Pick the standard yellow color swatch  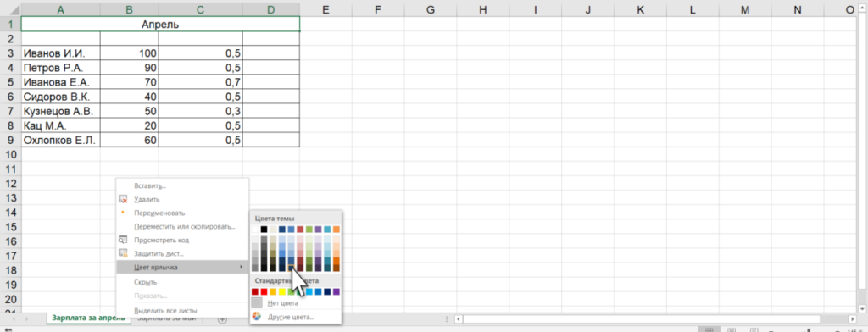pyautogui.click(x=282, y=291)
